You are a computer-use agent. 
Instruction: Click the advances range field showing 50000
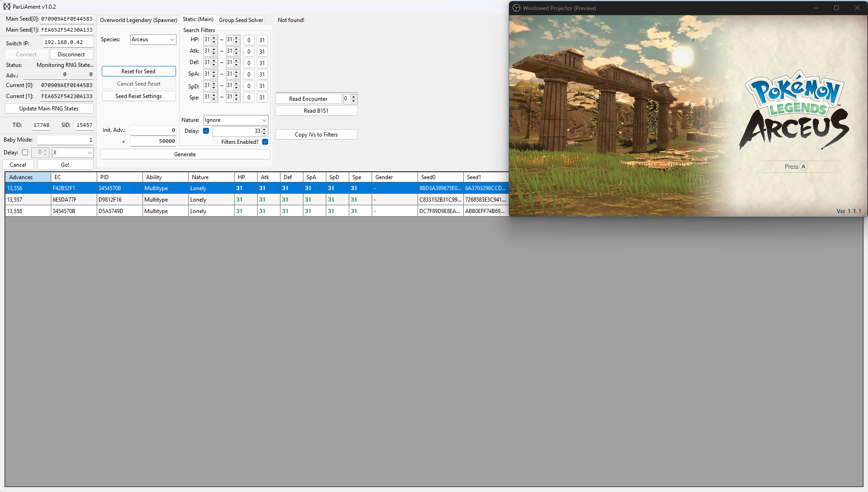153,142
